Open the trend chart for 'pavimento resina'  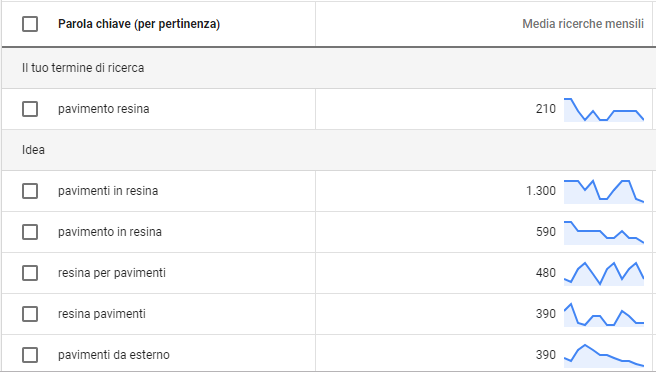(x=604, y=110)
